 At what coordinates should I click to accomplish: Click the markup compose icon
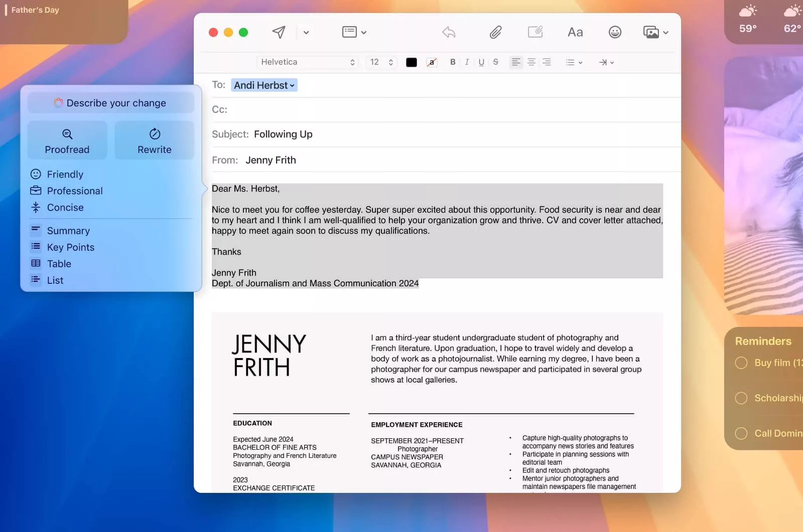point(535,33)
